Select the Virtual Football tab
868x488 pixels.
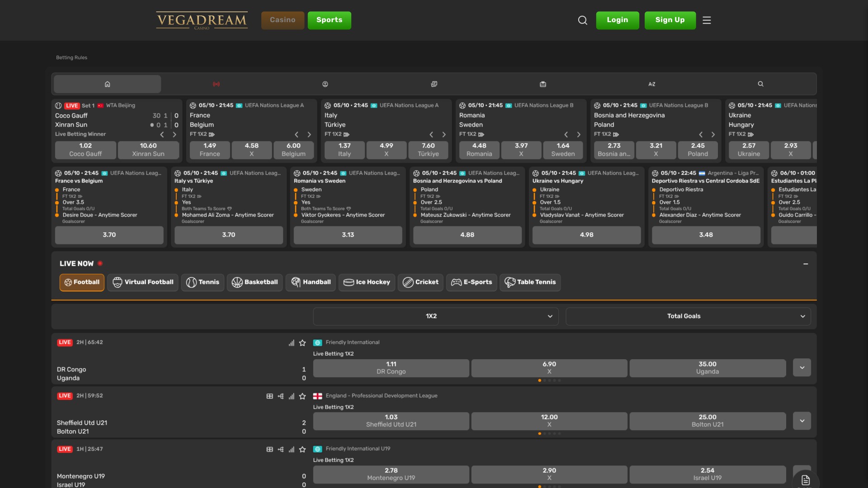click(x=143, y=282)
